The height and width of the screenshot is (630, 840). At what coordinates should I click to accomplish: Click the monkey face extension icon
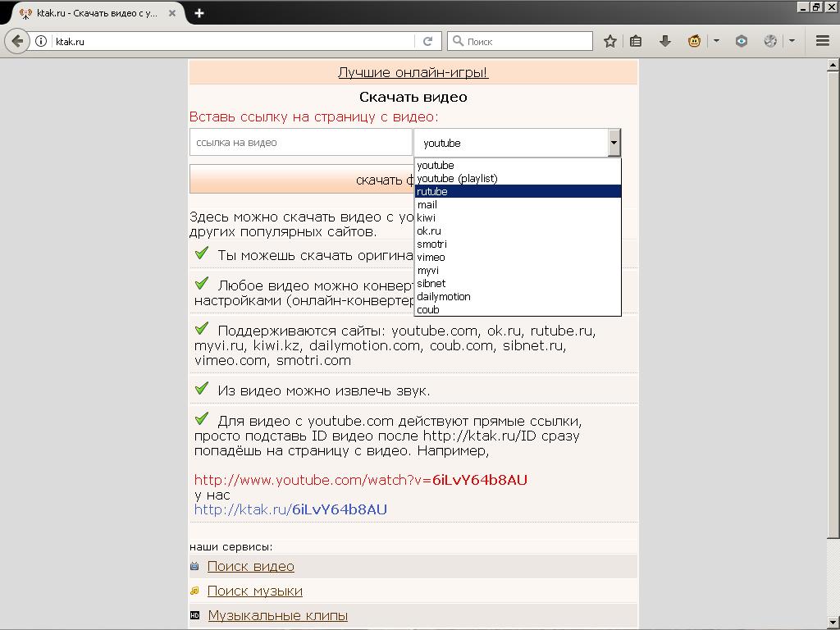point(694,41)
